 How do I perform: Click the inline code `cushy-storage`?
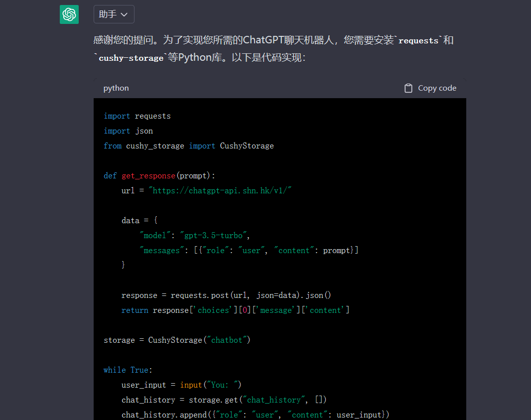pyautogui.click(x=131, y=58)
